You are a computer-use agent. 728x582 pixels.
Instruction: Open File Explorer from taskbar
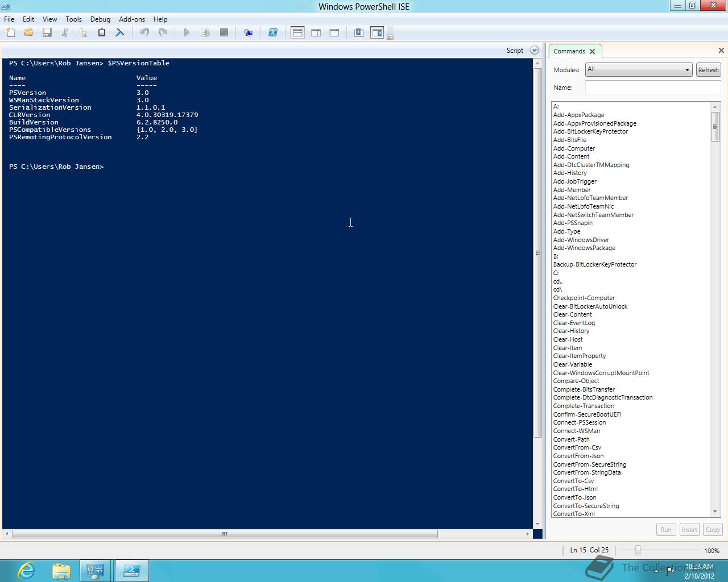click(61, 571)
